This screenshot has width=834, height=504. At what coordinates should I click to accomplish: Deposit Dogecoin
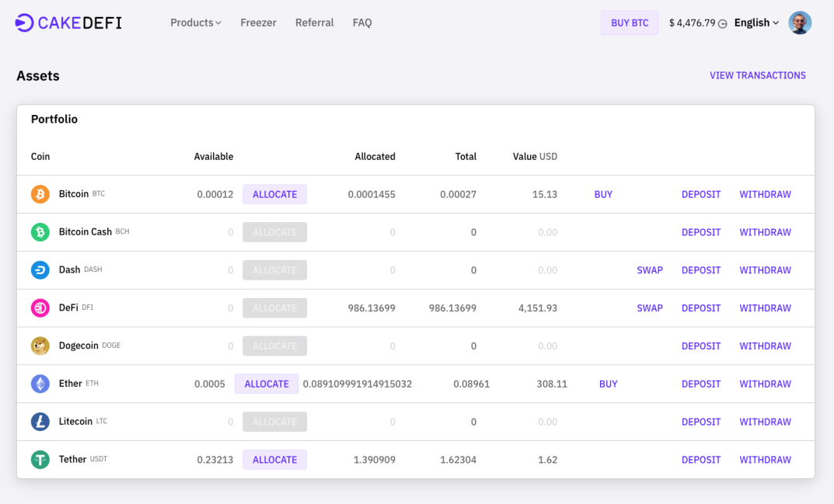(701, 346)
